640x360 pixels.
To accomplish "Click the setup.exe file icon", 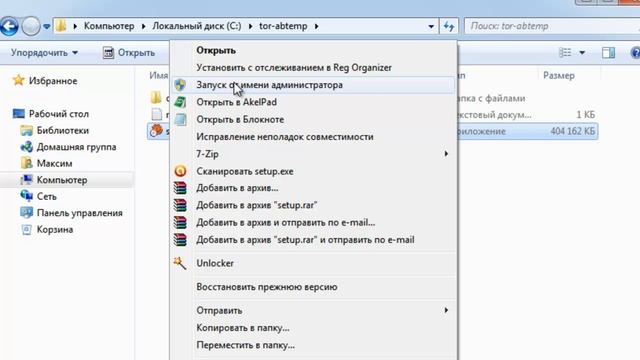I will click(156, 131).
